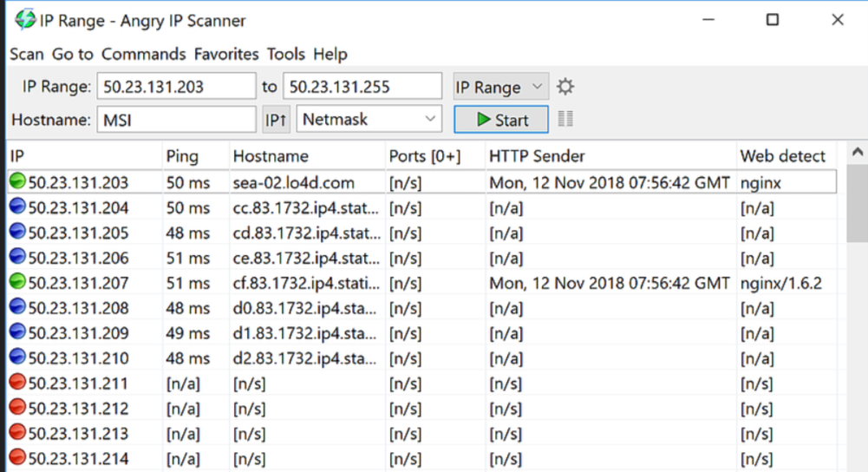Image resolution: width=868 pixels, height=472 pixels.
Task: Click web detect [n/s] for 50.23.131.214
Action: 756,459
